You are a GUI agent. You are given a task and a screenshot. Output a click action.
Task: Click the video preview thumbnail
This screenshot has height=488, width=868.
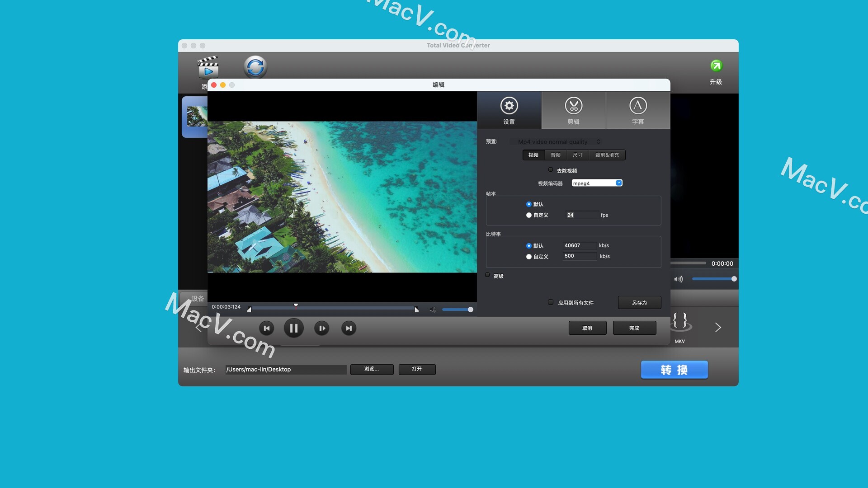click(x=197, y=116)
